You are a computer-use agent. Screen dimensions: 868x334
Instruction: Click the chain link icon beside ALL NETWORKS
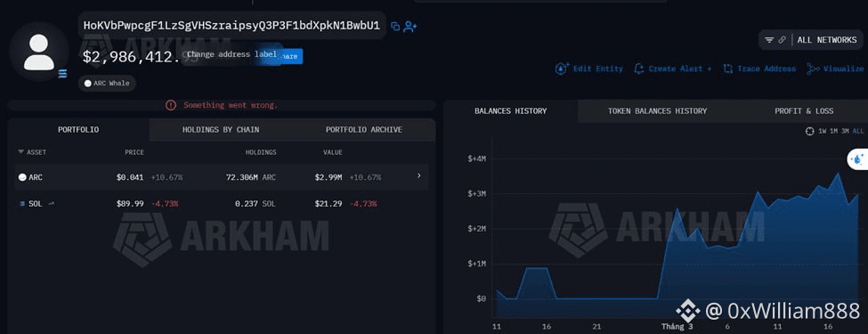point(783,40)
